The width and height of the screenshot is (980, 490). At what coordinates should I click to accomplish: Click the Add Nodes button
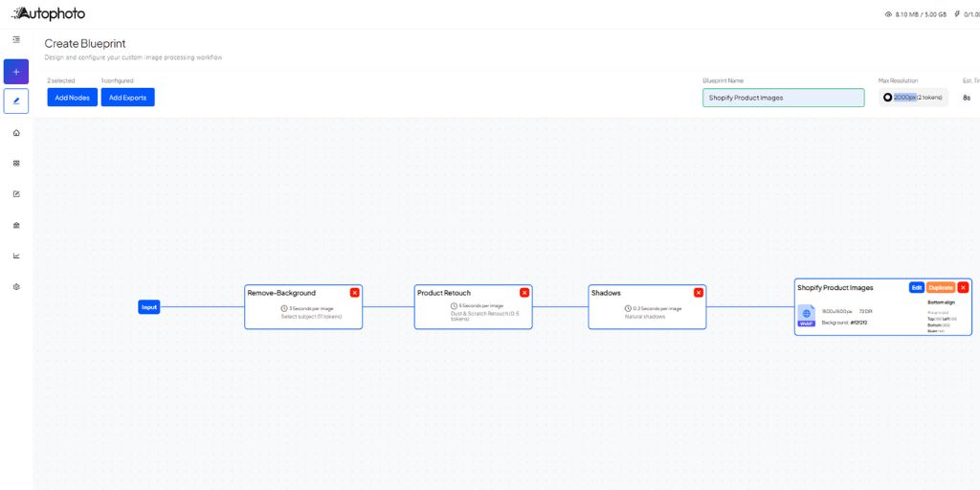73,98
